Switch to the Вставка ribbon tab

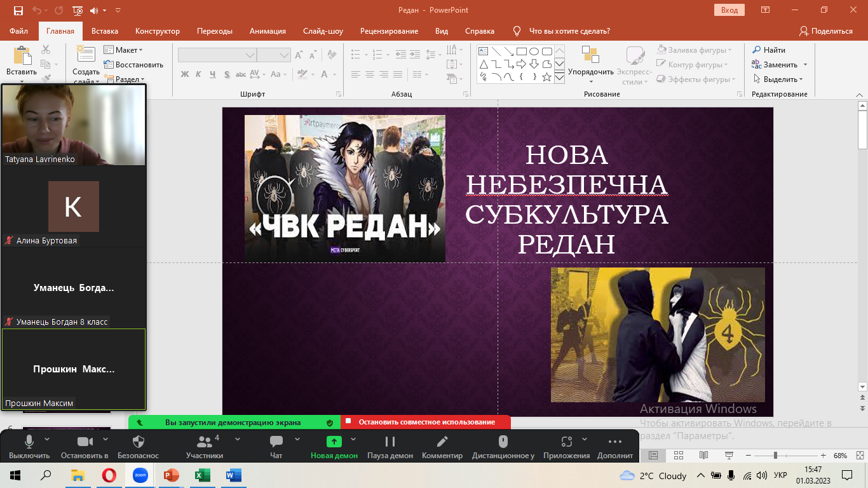coord(105,31)
